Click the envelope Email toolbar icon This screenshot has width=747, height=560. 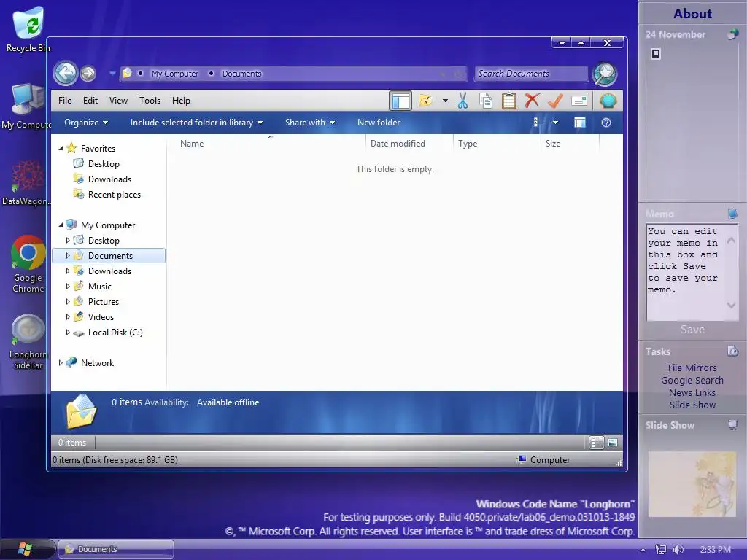(x=578, y=101)
